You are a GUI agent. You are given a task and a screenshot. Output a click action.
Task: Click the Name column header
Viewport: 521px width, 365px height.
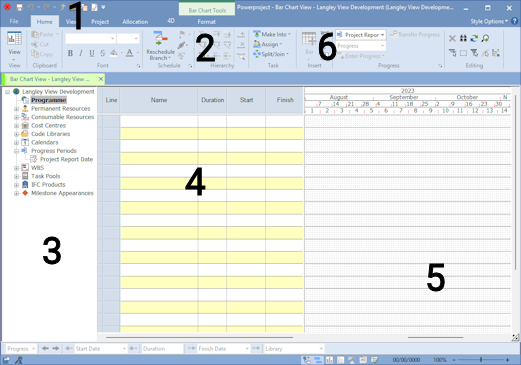(x=159, y=100)
